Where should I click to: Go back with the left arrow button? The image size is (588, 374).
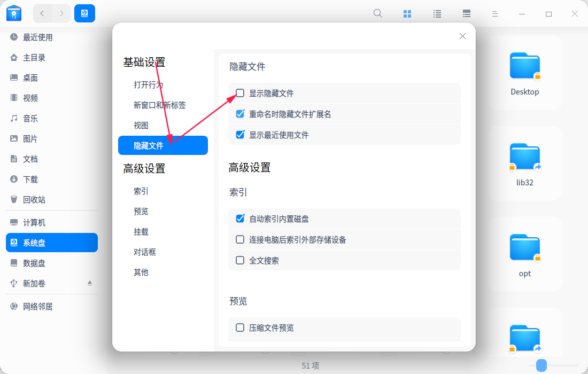42,13
